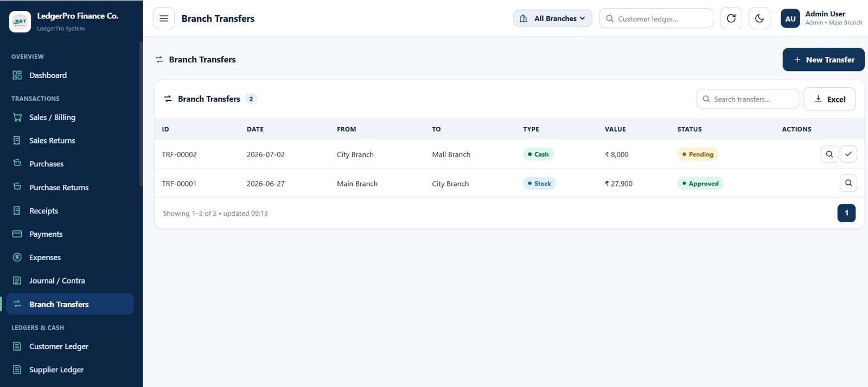Screen dimensions: 868x387
Task: Export transfers with Excel button
Action: tap(829, 99)
